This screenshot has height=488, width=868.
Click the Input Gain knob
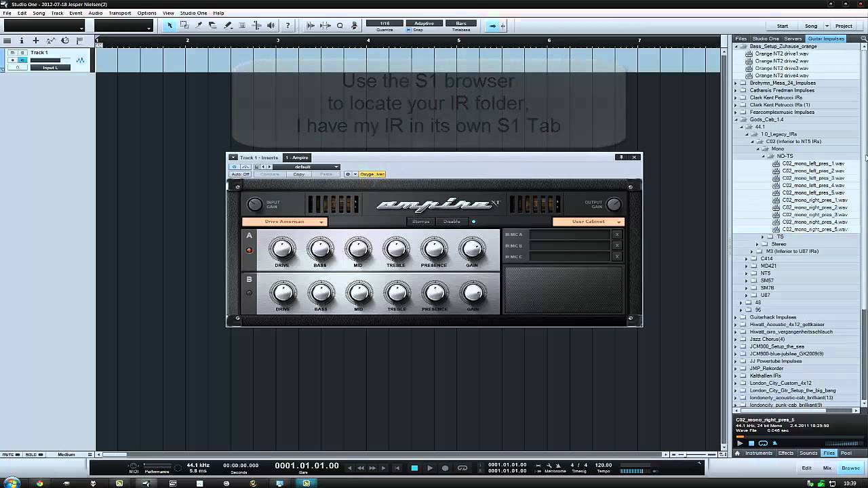254,204
